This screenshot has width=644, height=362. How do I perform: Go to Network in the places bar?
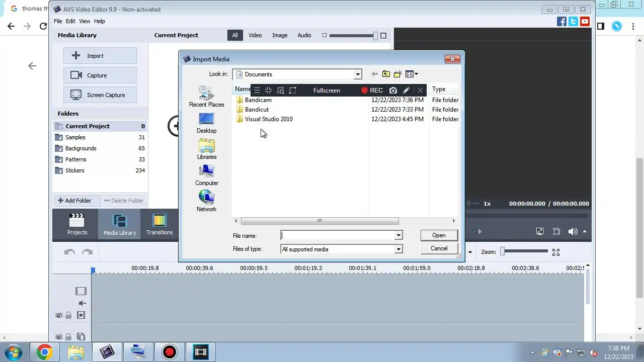pos(206,201)
